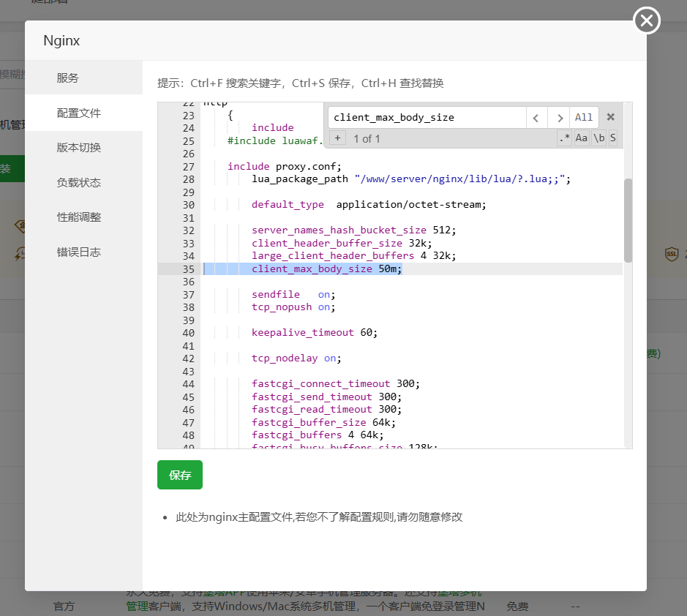Click the client_header_buffer_size 32k line
This screenshot has width=687, height=616.
[x=342, y=243]
